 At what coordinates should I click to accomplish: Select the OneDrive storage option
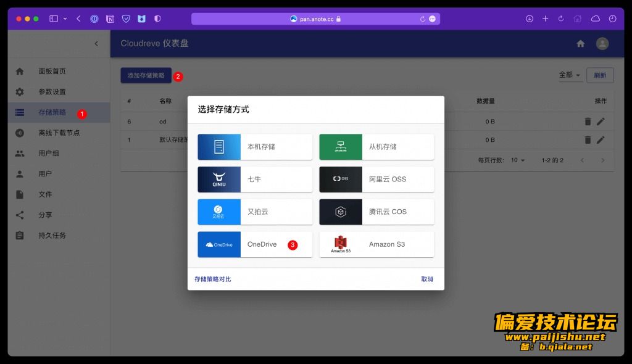tap(255, 244)
